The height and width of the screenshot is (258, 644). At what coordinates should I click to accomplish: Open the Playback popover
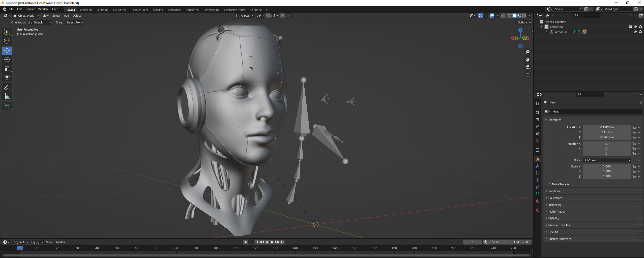(20, 242)
